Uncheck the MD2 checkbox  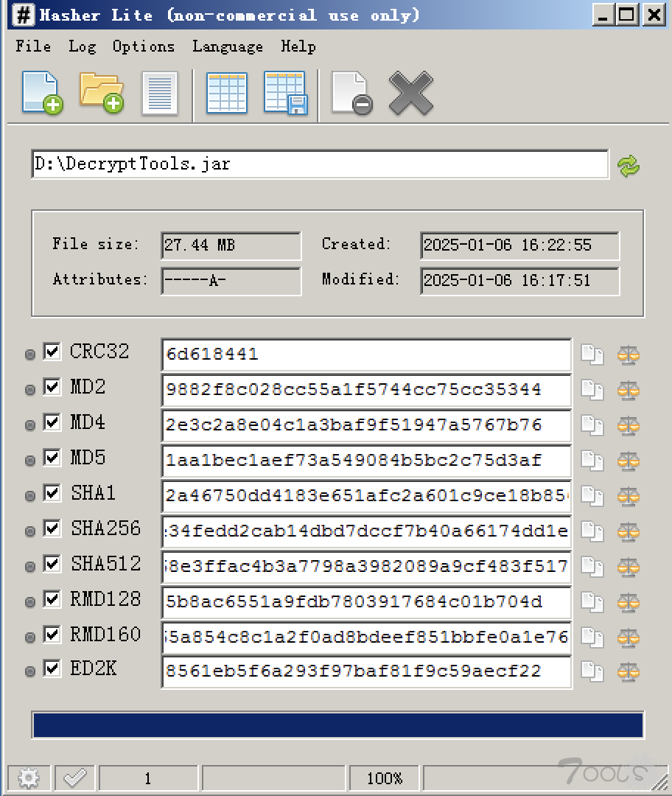(52, 387)
